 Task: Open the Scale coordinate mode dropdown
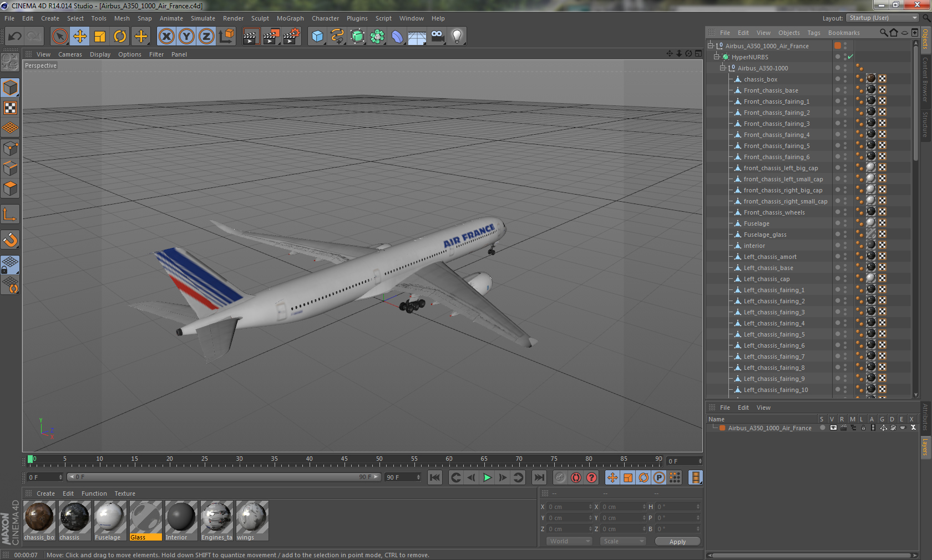(x=623, y=541)
